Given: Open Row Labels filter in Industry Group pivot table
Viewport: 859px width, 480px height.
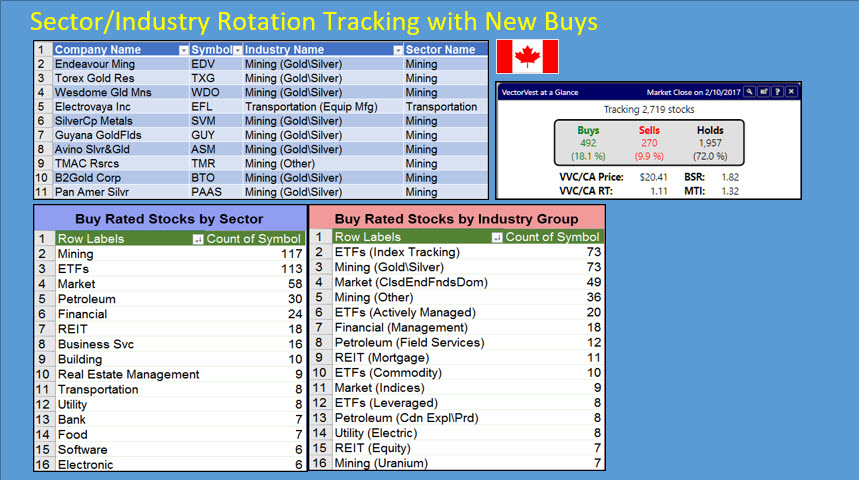Looking at the screenshot, I should coord(496,237).
